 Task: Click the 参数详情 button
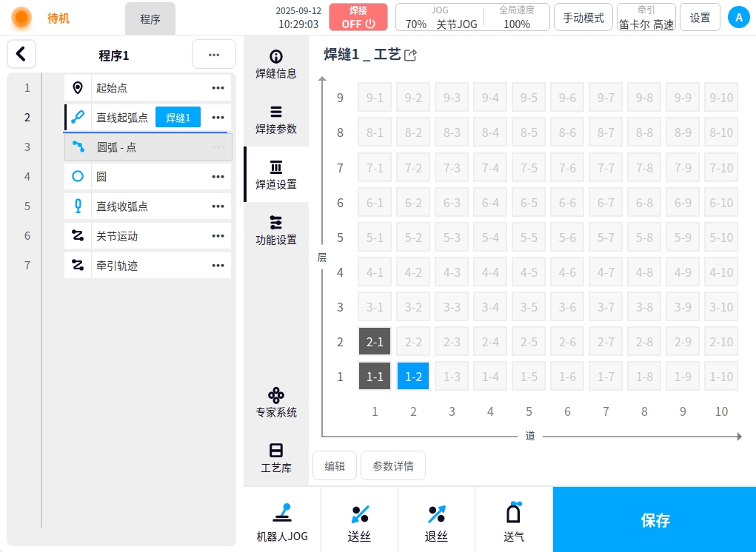pyautogui.click(x=392, y=466)
